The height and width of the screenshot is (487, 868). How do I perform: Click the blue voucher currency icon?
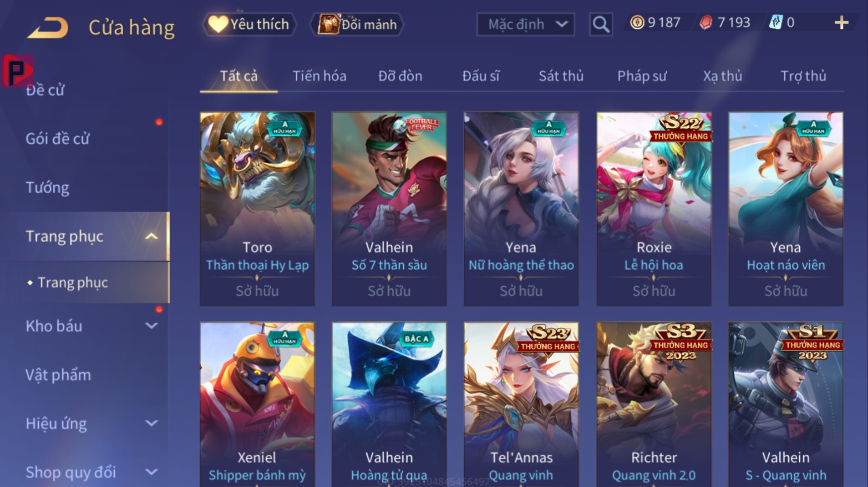[775, 22]
